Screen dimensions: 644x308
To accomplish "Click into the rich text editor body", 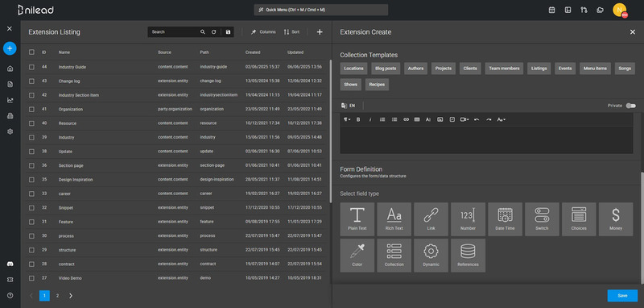I will point(486,139).
